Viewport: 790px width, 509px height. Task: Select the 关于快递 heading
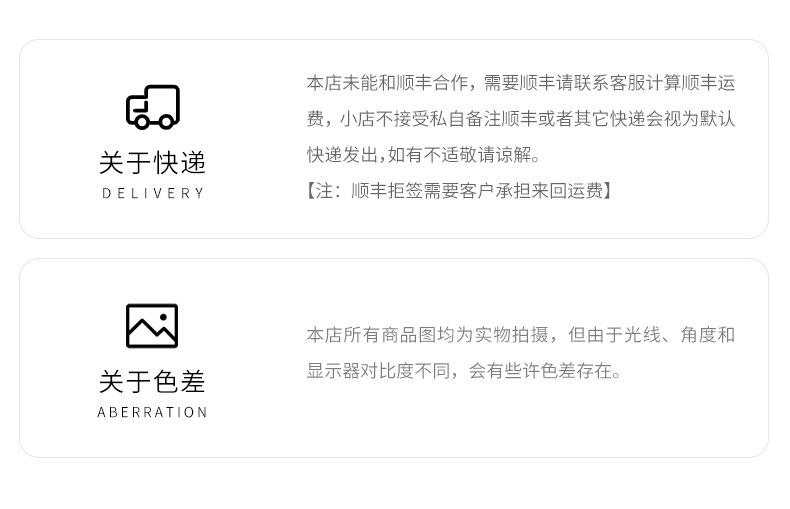(152, 163)
